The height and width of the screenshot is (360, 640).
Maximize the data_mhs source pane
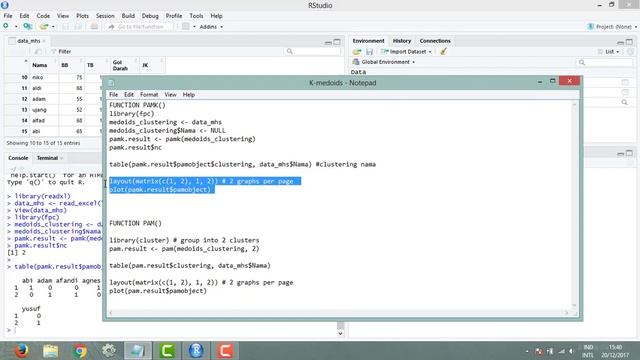(x=337, y=42)
